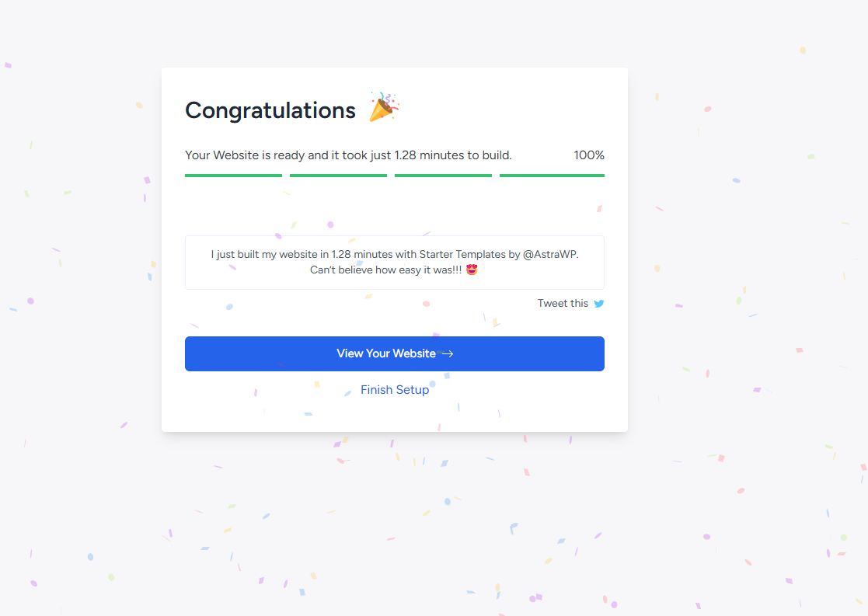Select the Finish Setup link
Image resolution: width=868 pixels, height=616 pixels.
tap(395, 390)
